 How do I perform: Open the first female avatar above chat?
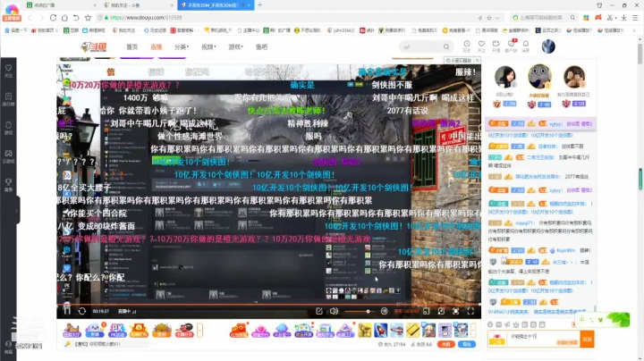tap(504, 77)
